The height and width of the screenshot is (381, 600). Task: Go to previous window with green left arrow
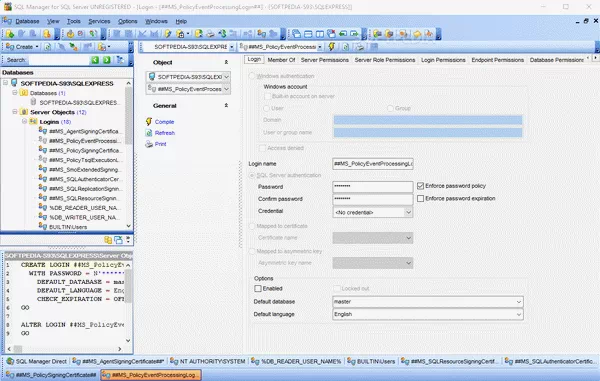pos(342,34)
